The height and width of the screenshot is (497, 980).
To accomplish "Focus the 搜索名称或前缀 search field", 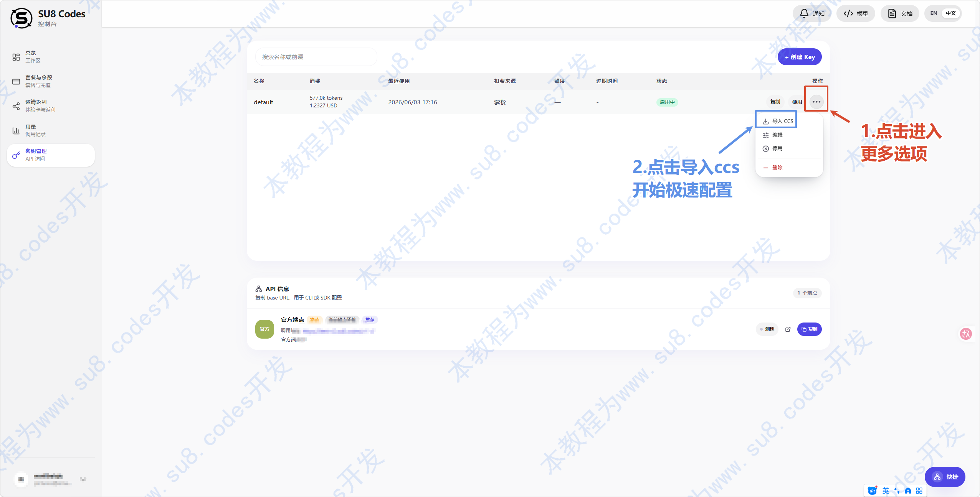I will [316, 57].
